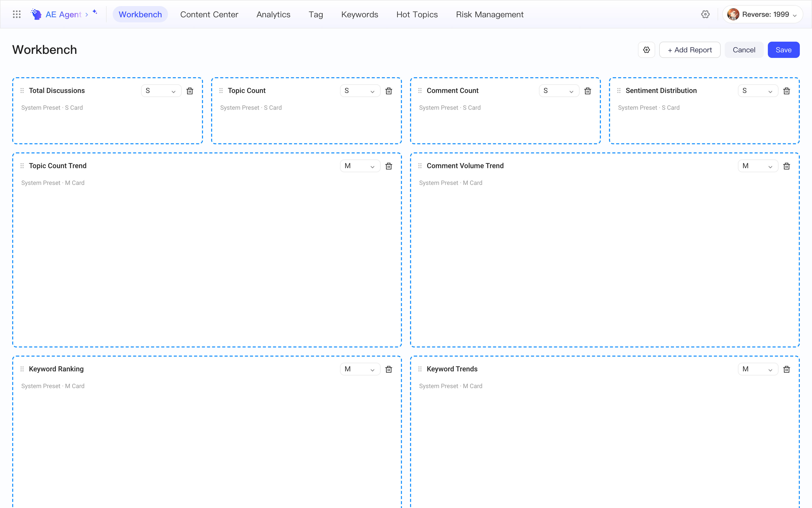Open size dropdown for Keyword Trends
Image resolution: width=812 pixels, height=508 pixels.
pos(758,369)
